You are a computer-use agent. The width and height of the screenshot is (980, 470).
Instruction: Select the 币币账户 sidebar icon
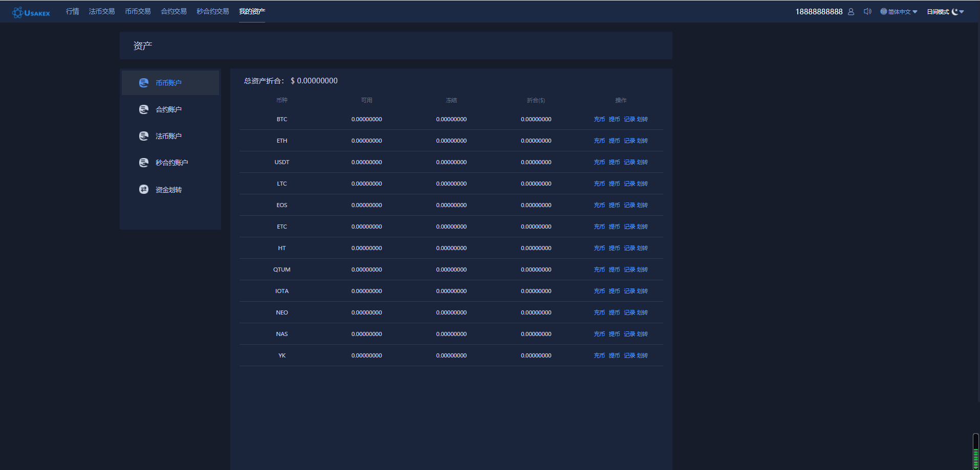pos(144,83)
